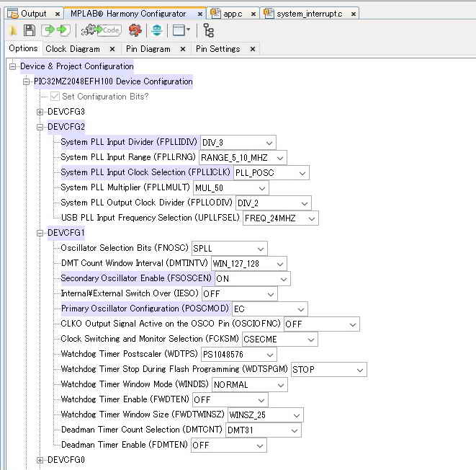Viewport: 476px width, 470px height.
Task: Switch to the app.c tab
Action: [233, 14]
